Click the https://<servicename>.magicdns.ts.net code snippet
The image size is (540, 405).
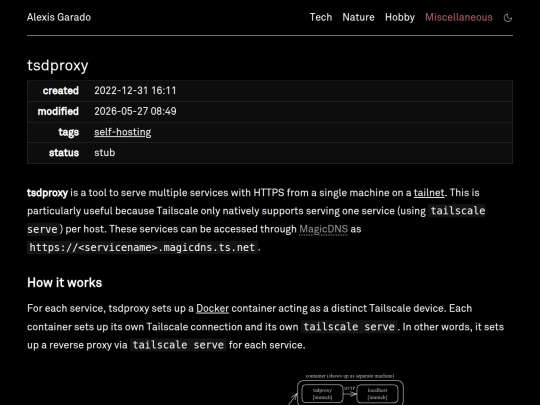tap(142, 247)
